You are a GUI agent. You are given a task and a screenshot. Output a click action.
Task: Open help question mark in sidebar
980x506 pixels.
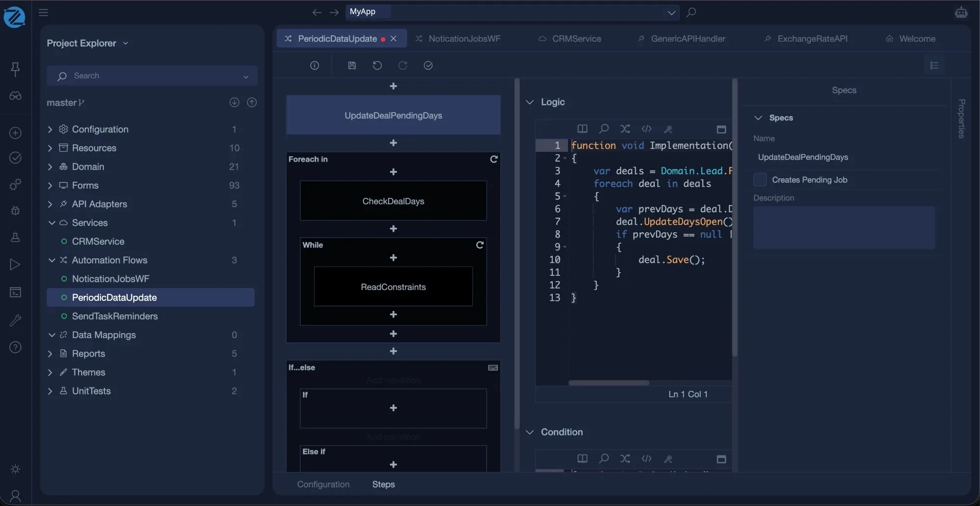[15, 347]
